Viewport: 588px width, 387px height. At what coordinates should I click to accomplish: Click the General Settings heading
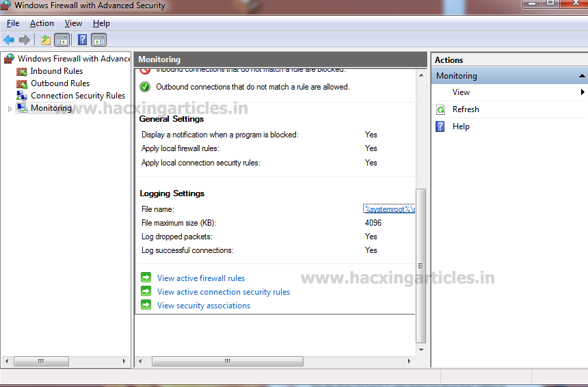(x=172, y=119)
